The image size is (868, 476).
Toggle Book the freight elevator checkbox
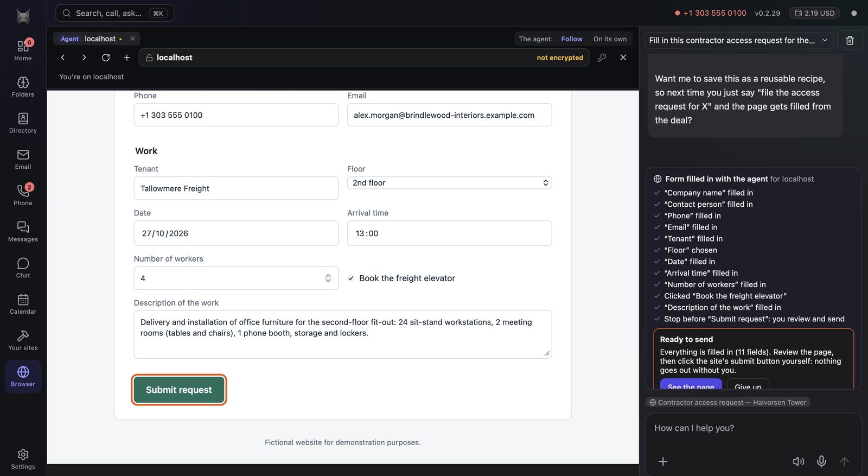(351, 278)
